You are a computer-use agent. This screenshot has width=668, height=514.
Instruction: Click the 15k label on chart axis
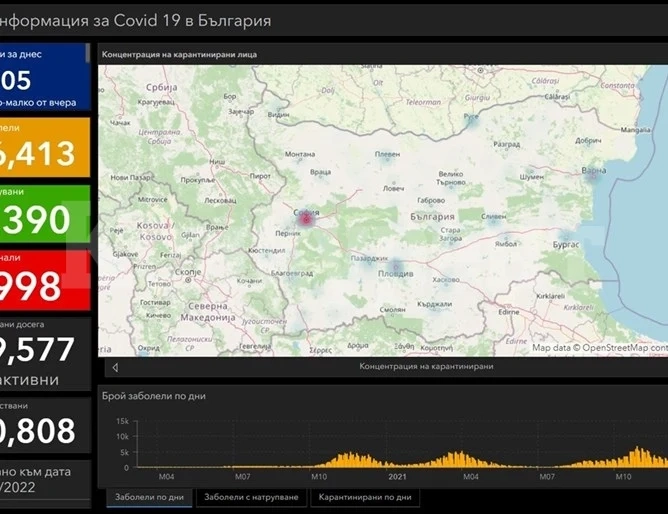coord(122,421)
